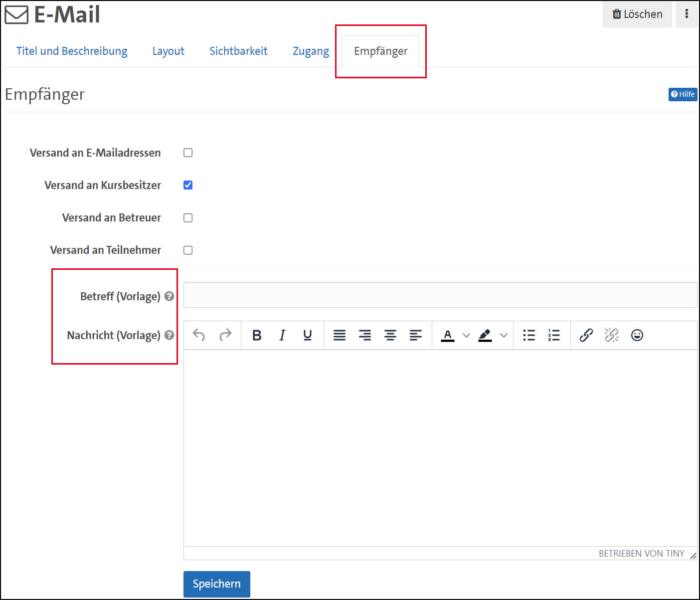Click the Löschen button
700x600 pixels.
[x=637, y=14]
